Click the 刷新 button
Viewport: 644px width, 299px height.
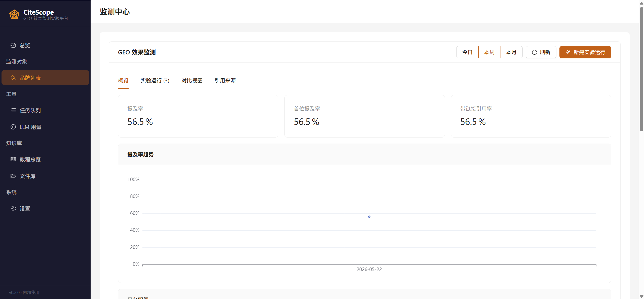pos(541,52)
